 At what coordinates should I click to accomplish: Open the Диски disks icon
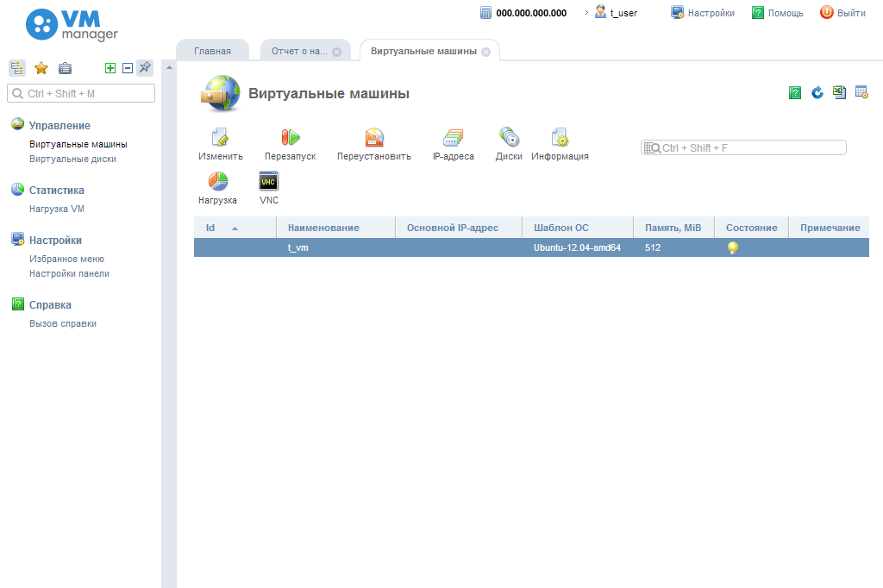point(509,137)
